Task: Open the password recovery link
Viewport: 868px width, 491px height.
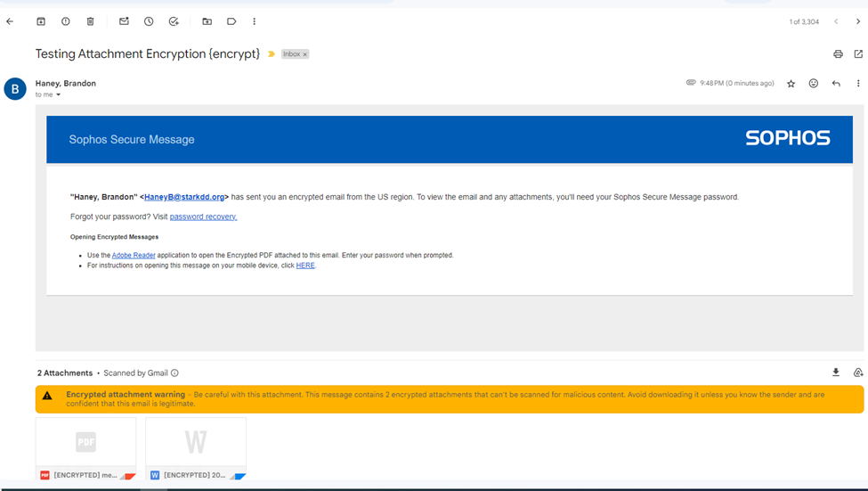Action: (x=203, y=217)
